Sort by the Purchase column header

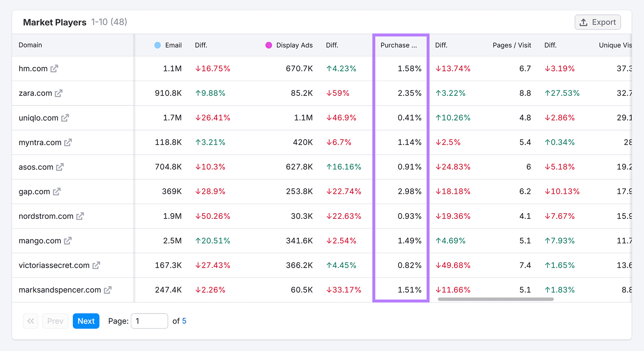[398, 45]
